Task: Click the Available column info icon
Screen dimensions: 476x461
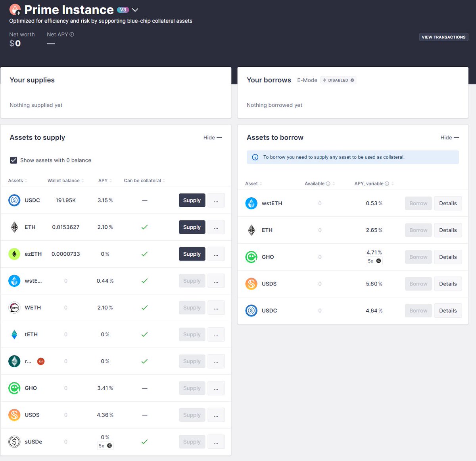Action: tap(328, 183)
